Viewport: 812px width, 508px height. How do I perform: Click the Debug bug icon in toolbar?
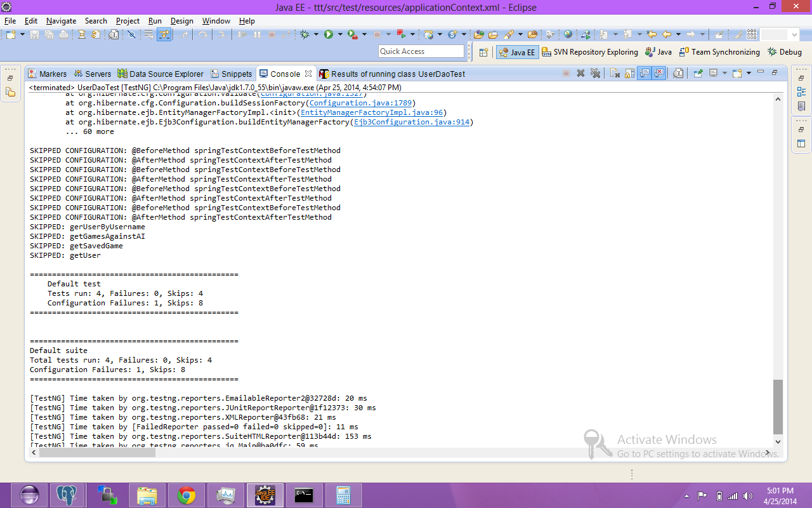click(x=304, y=34)
